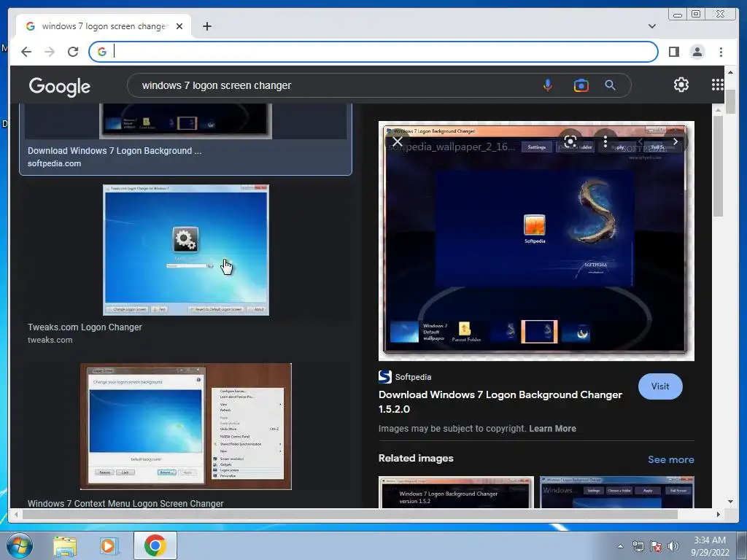This screenshot has height=560, width=747.
Task: Show hidden system tray icons
Action: [x=620, y=546]
